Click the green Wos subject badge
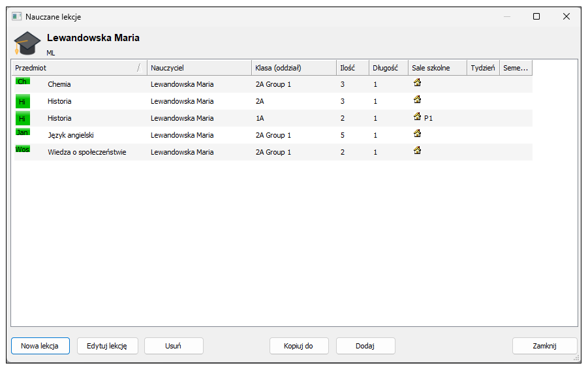Screen dimensions: 588x370 tap(22, 149)
